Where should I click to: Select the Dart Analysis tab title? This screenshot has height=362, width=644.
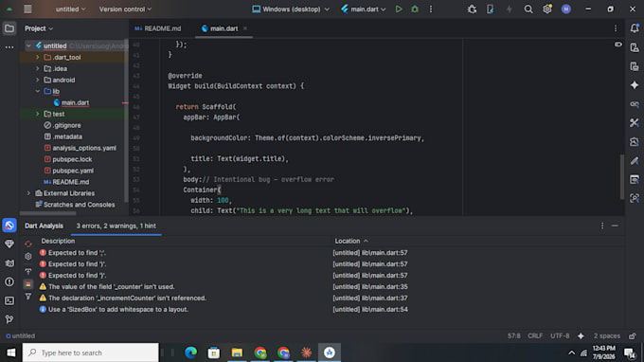tap(44, 226)
